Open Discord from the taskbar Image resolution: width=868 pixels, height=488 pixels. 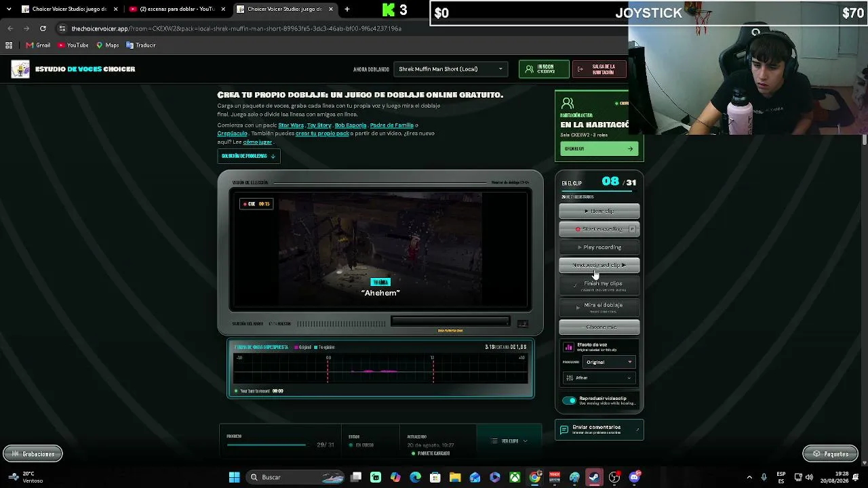[x=634, y=477]
